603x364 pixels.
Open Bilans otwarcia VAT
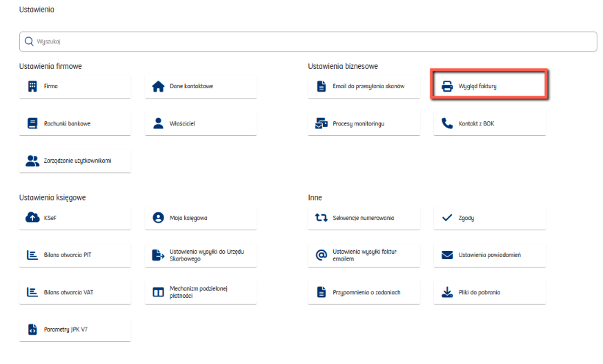pyautogui.click(x=75, y=292)
